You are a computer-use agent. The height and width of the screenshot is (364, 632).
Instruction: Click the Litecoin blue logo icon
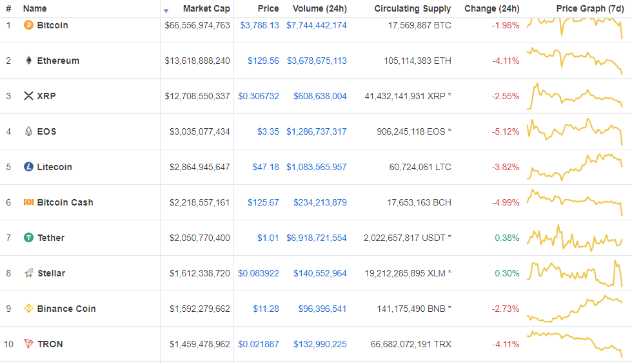[x=28, y=167]
